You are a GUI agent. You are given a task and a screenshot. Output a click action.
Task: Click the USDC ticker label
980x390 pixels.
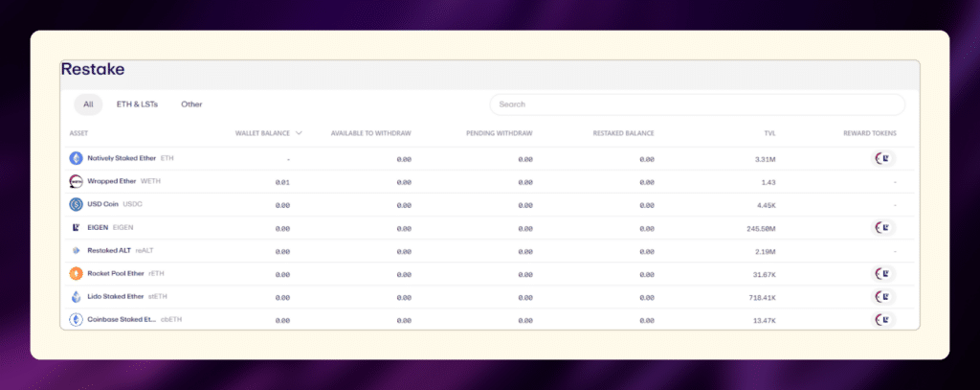(132, 205)
